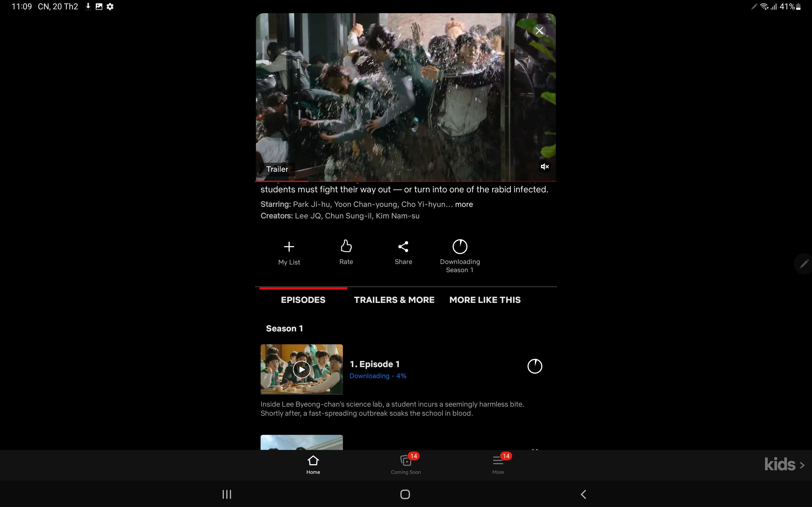Expand the cast list with more button
This screenshot has height=507, width=812.
coord(464,204)
